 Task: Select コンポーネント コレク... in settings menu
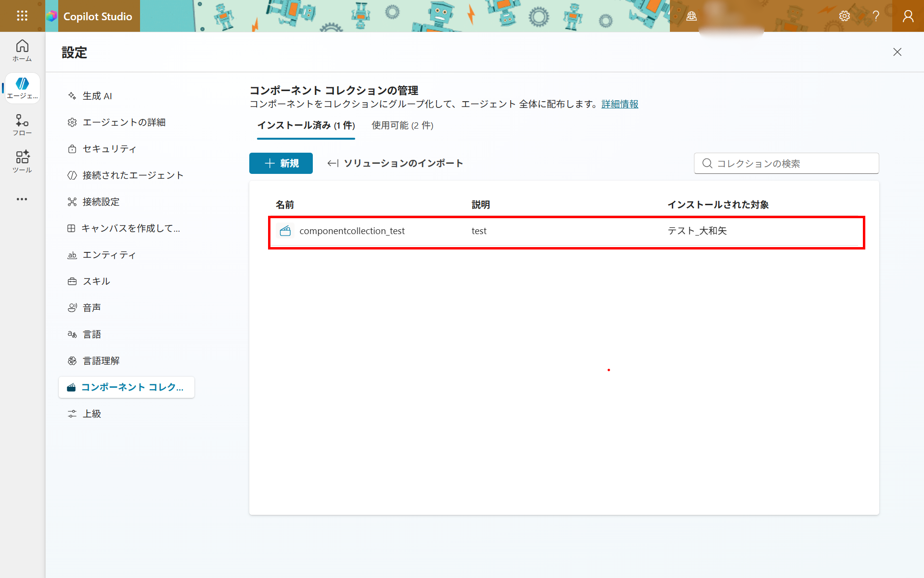pyautogui.click(x=127, y=387)
